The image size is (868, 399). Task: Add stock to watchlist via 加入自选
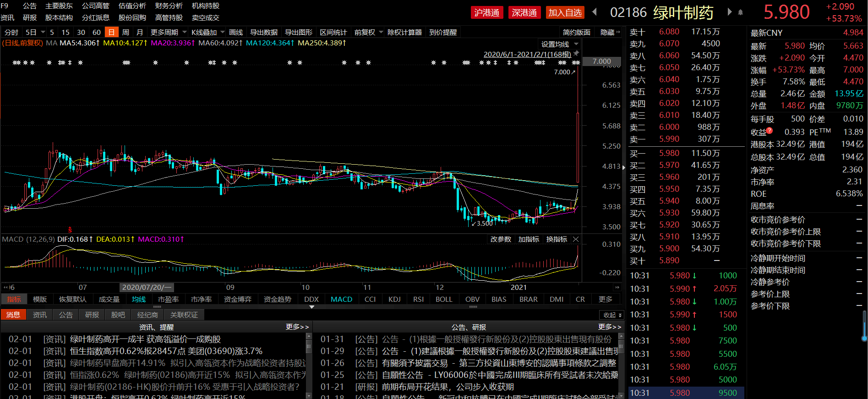pos(565,12)
